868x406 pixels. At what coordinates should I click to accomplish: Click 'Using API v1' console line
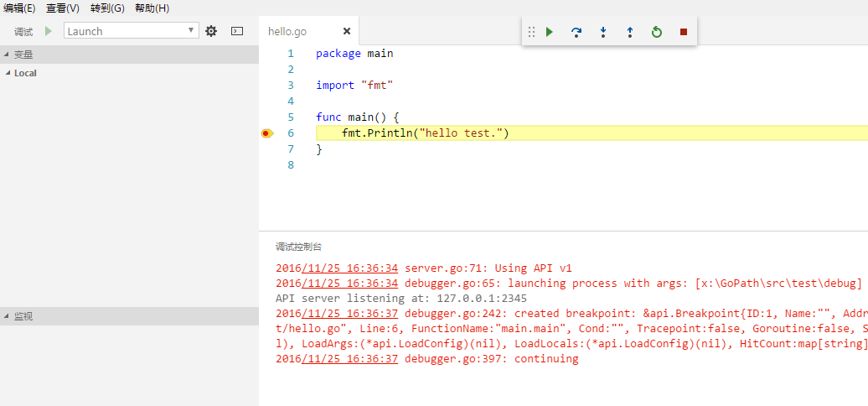coord(423,268)
